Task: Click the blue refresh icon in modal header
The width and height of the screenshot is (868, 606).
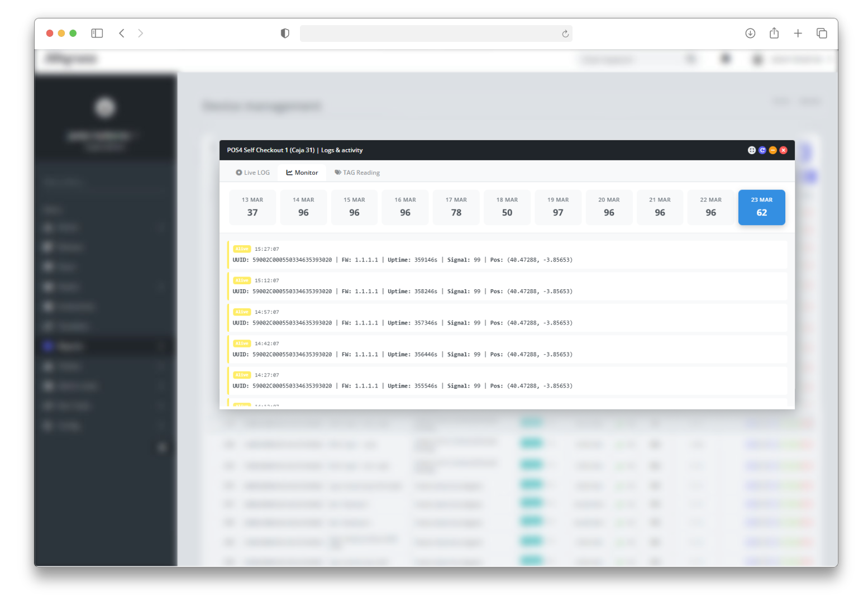Action: pyautogui.click(x=762, y=150)
